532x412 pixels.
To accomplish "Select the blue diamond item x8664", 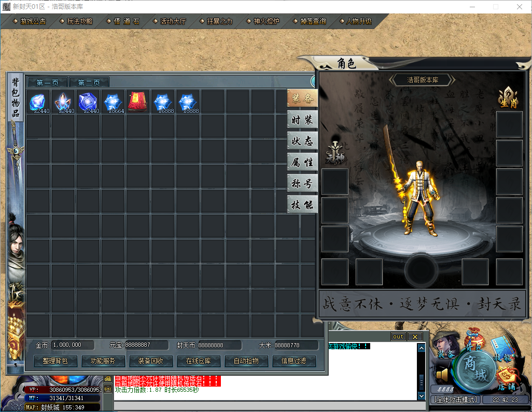I will coord(113,102).
